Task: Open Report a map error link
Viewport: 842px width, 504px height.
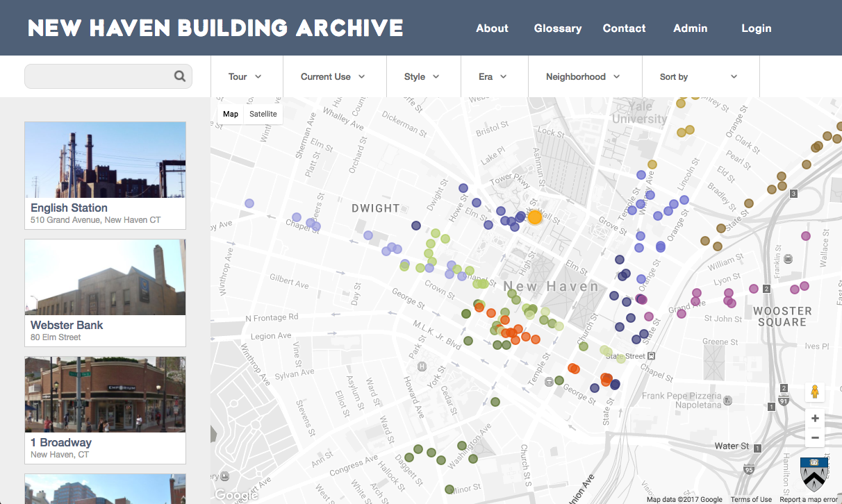Action: (x=809, y=500)
